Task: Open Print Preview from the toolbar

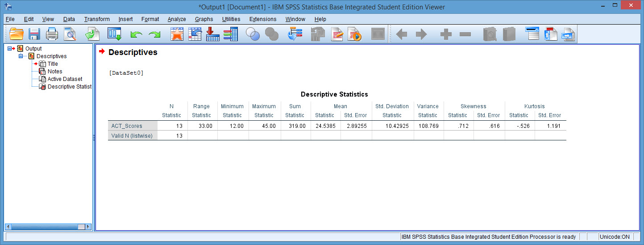Action: click(x=70, y=34)
